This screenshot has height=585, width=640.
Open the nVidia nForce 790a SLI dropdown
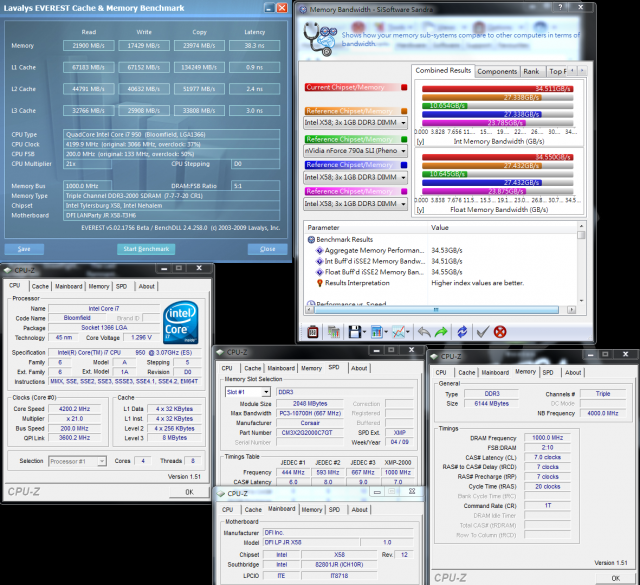tap(403, 151)
